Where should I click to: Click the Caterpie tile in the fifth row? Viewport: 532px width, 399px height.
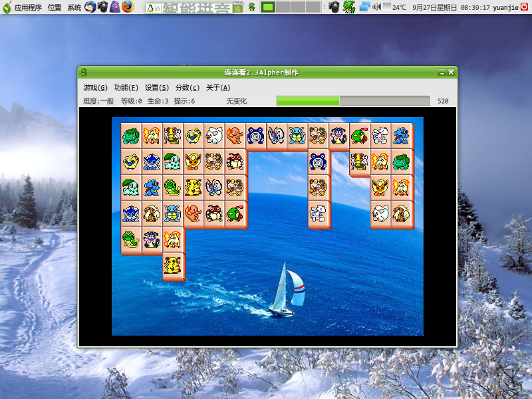pyautogui.click(x=131, y=240)
